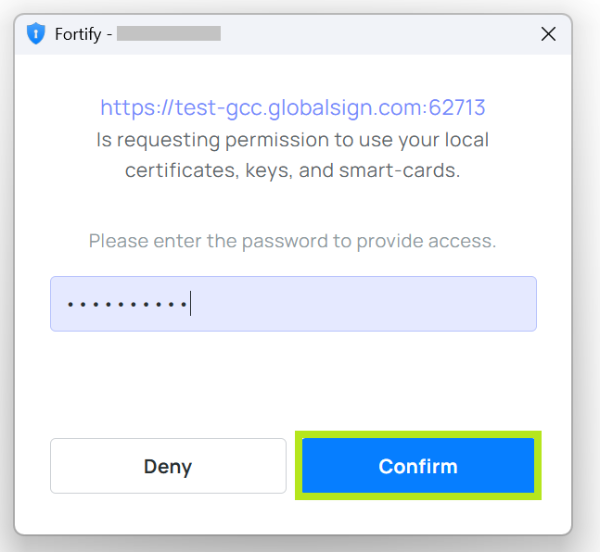Close the Fortify dialog with the X
Image resolution: width=600 pixels, height=552 pixels.
548,34
